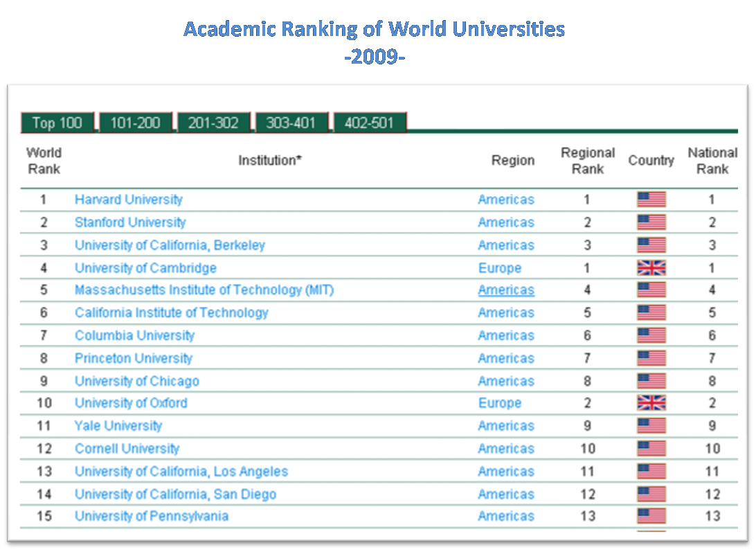This screenshot has height=552, width=756.
Task: Click University of California, San Diego link
Action: point(176,494)
